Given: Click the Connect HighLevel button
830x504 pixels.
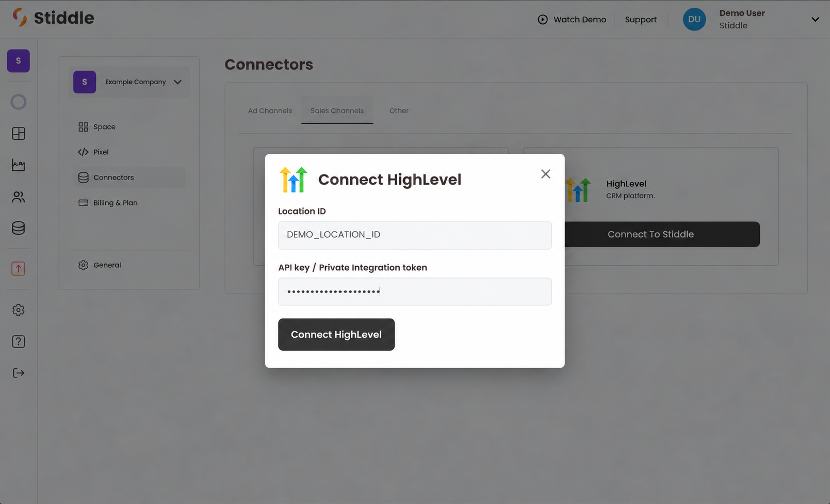Looking at the screenshot, I should click(x=336, y=335).
